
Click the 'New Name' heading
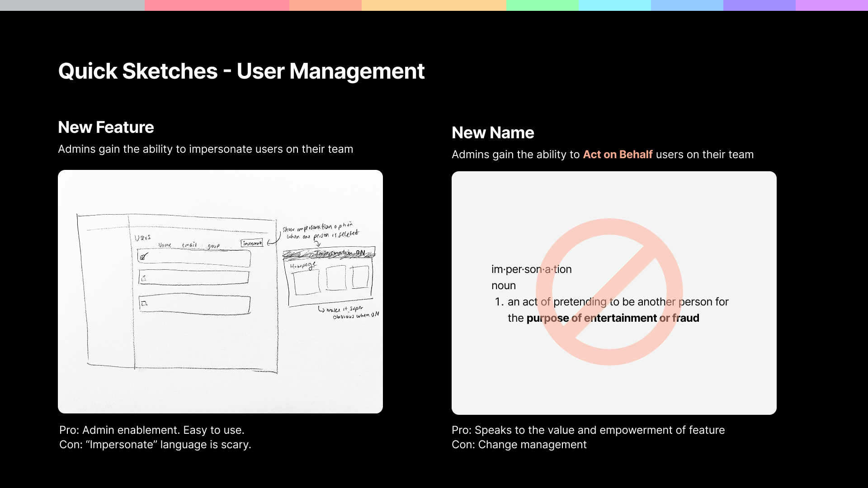(493, 133)
